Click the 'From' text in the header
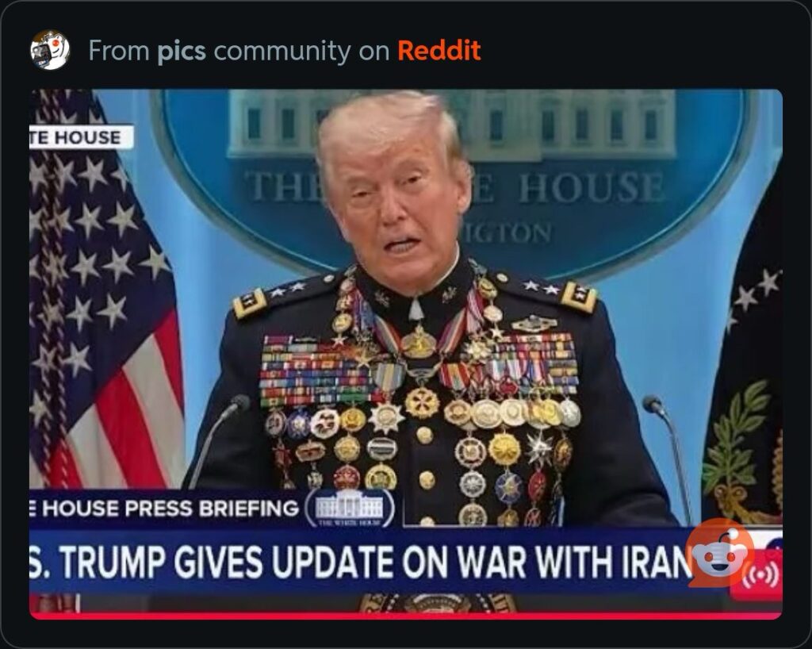 (x=119, y=51)
